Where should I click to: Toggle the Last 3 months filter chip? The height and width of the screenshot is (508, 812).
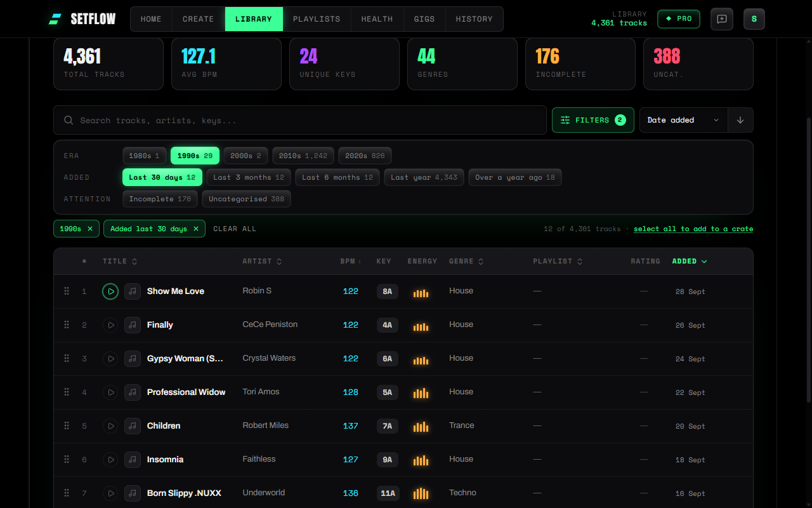tap(249, 177)
